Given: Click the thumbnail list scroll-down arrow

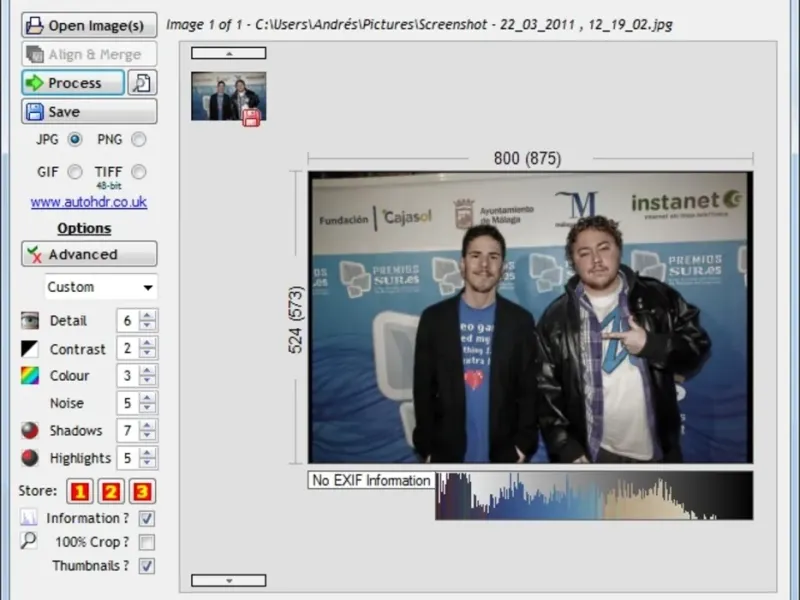Looking at the screenshot, I should (x=229, y=581).
